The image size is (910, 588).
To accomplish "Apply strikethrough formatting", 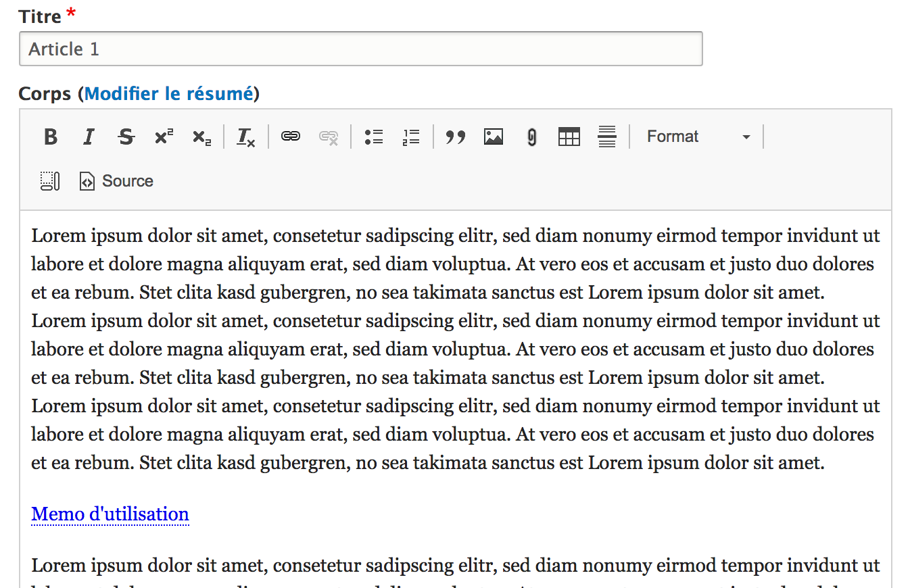I will [x=126, y=137].
